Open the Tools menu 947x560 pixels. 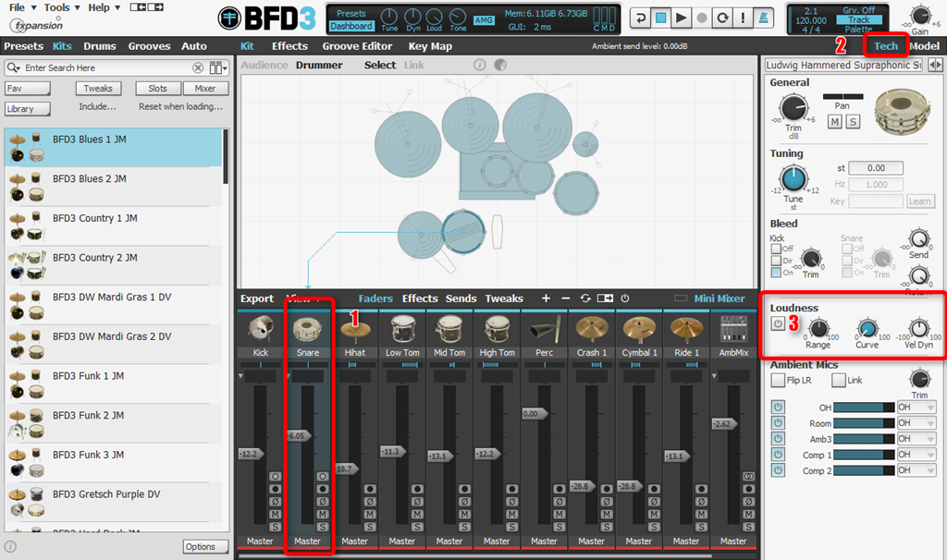[58, 7]
